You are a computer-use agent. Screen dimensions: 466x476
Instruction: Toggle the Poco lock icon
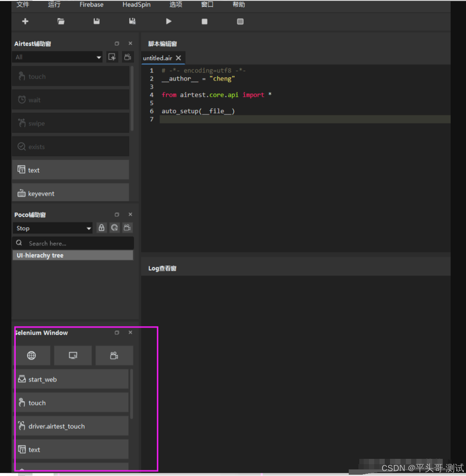coord(101,228)
